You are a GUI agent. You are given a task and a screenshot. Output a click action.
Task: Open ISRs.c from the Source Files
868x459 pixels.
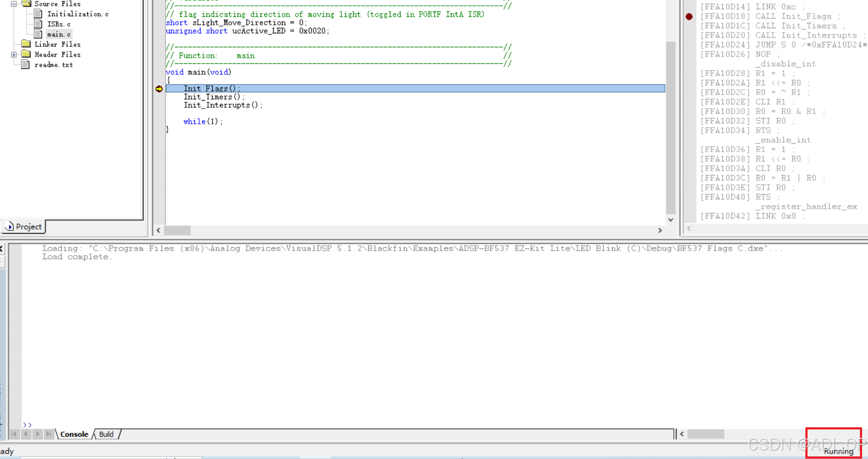click(x=59, y=24)
